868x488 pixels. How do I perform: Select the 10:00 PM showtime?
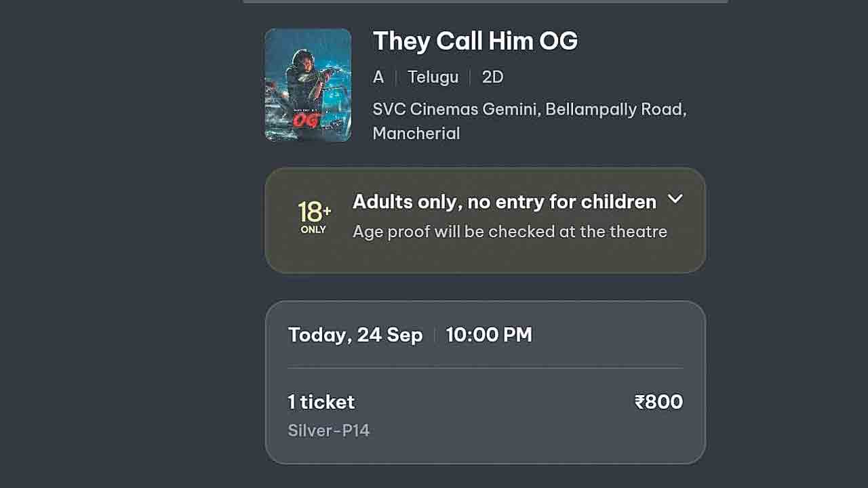489,335
